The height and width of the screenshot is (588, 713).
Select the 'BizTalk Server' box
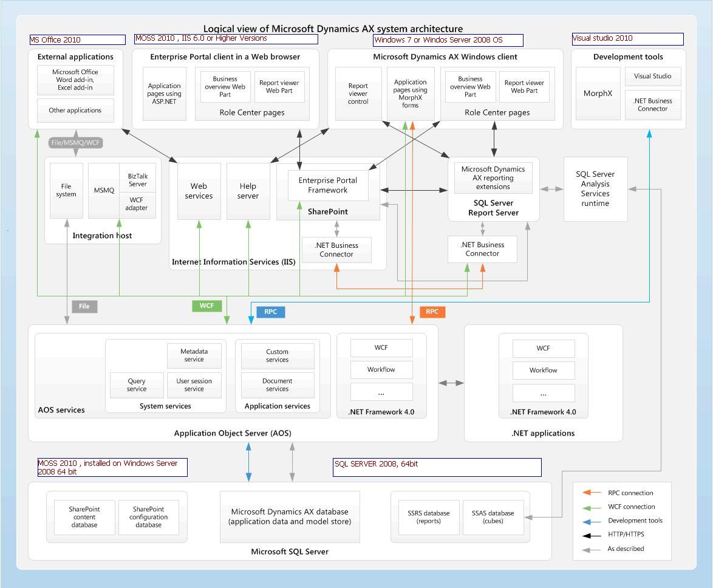(x=138, y=178)
